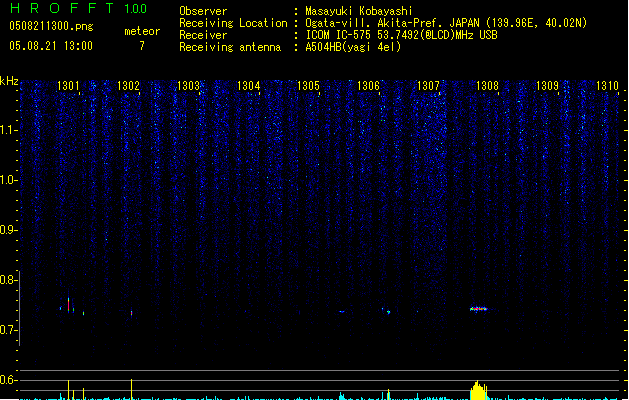Click the kHz axis unit label
629x400 pixels.
[9, 81]
